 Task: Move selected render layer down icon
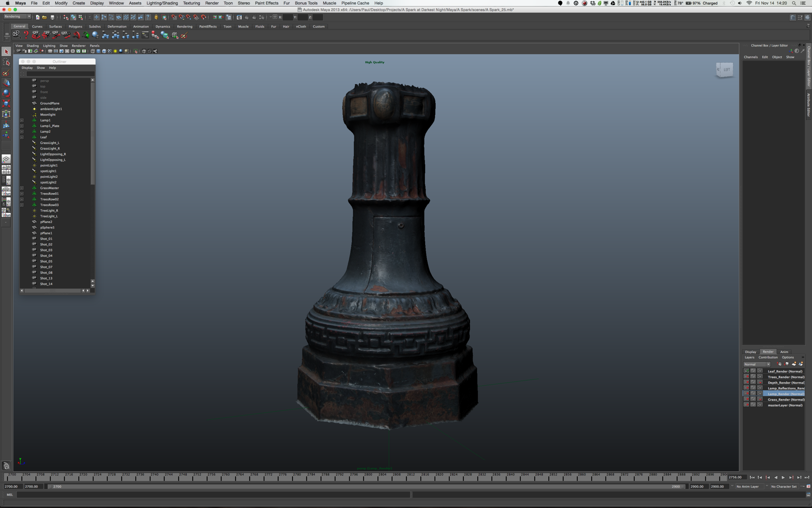[786, 364]
